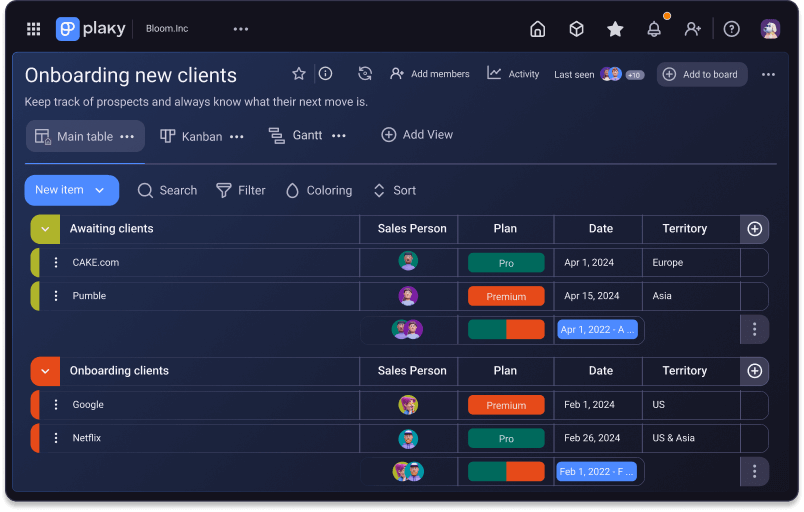Change the Premium plan for Google

pos(506,405)
